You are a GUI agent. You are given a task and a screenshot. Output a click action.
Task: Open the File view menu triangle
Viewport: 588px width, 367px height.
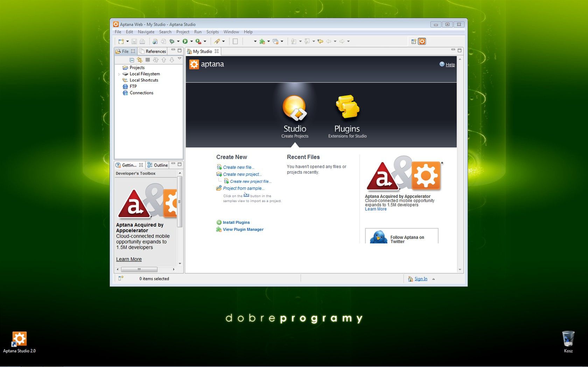(180, 58)
